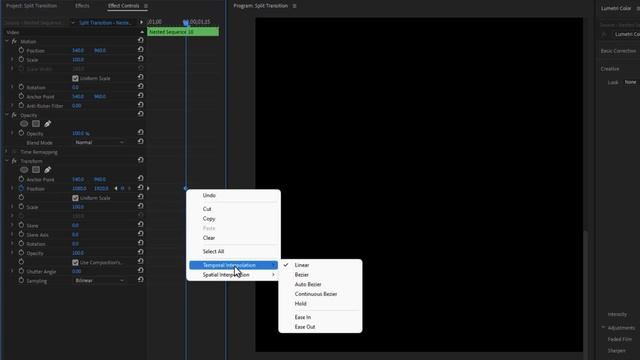Create ellipse mask under Transform effect

(x=24, y=170)
